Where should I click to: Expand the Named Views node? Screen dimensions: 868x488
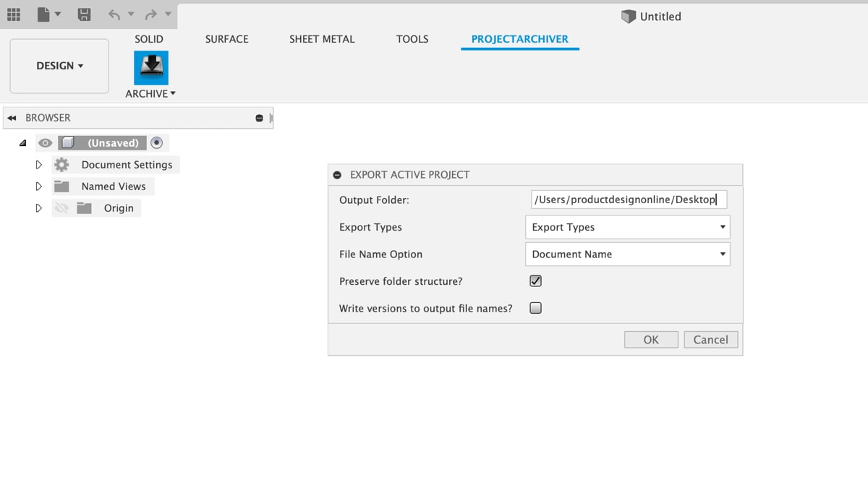pos(39,187)
